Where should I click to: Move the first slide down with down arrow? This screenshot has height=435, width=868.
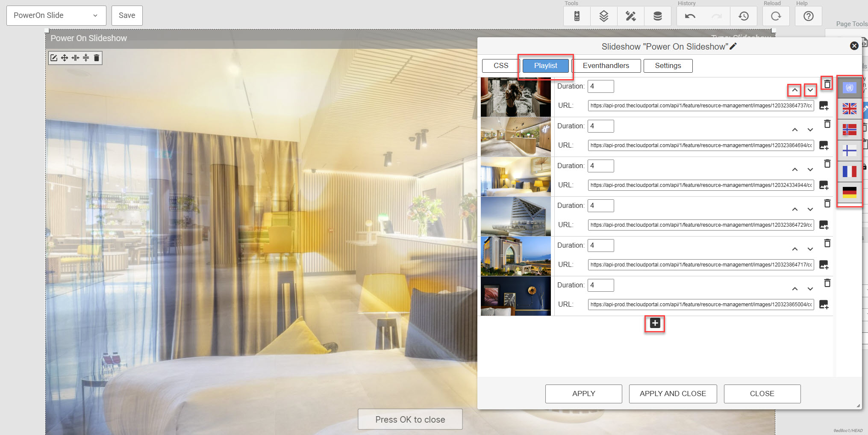pyautogui.click(x=811, y=90)
